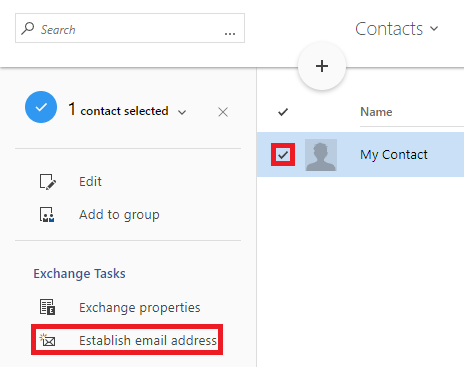Expand the Contacts dropdown chevron

coord(434,29)
